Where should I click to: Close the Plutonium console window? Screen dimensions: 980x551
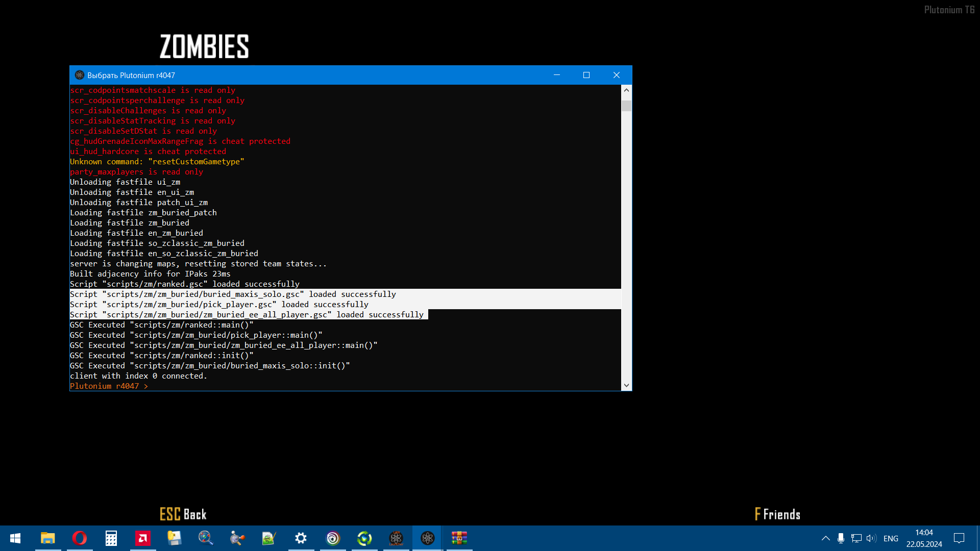point(617,75)
